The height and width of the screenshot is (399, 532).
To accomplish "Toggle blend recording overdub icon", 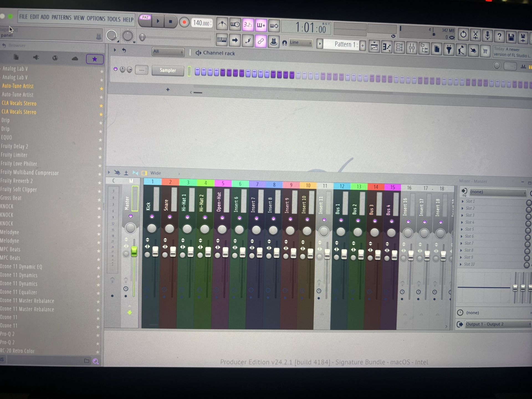I will point(261,25).
